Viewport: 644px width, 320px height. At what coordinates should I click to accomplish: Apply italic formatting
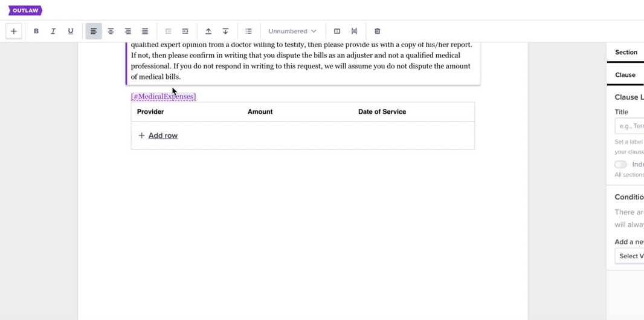pyautogui.click(x=53, y=31)
